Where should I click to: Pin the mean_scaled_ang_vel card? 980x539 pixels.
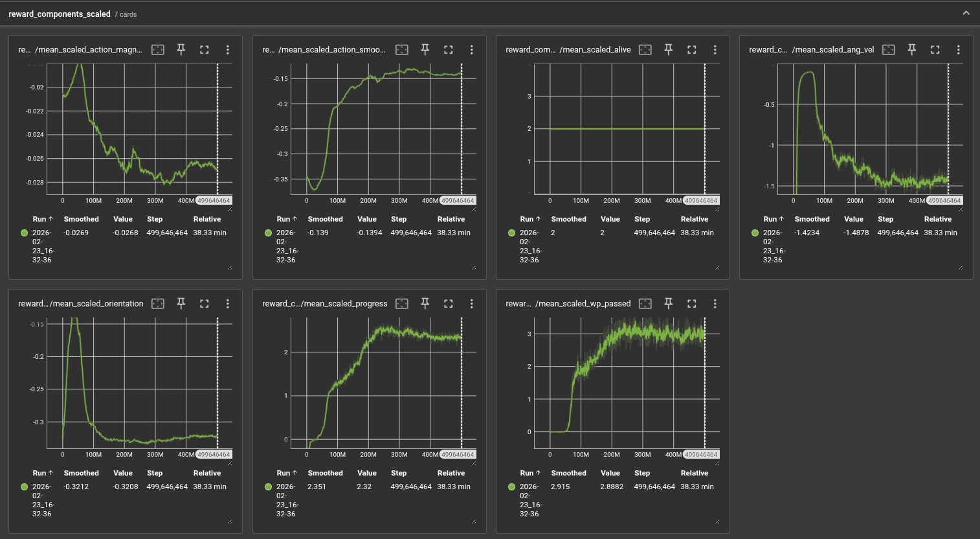[x=911, y=50]
